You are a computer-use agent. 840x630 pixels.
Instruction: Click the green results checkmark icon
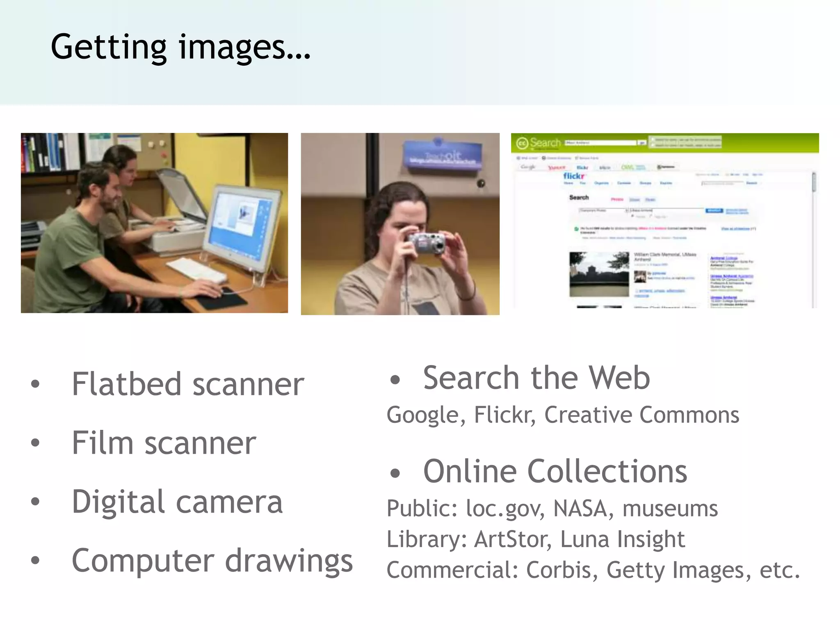tap(576, 229)
